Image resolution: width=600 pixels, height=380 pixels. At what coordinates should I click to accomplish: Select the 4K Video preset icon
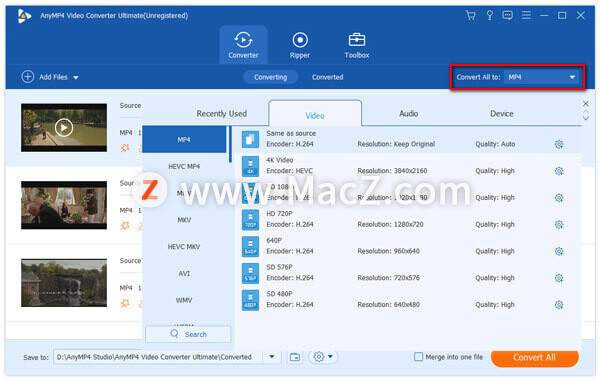point(250,167)
